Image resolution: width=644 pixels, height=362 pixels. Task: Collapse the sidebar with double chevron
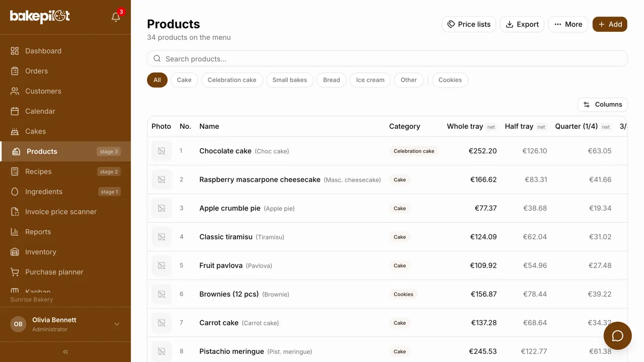(65, 352)
